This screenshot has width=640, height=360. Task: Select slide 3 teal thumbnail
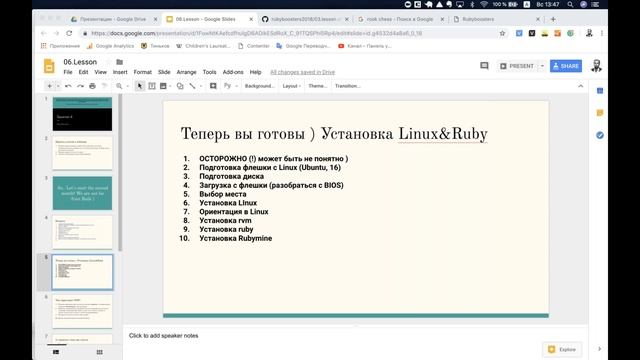coord(82,193)
